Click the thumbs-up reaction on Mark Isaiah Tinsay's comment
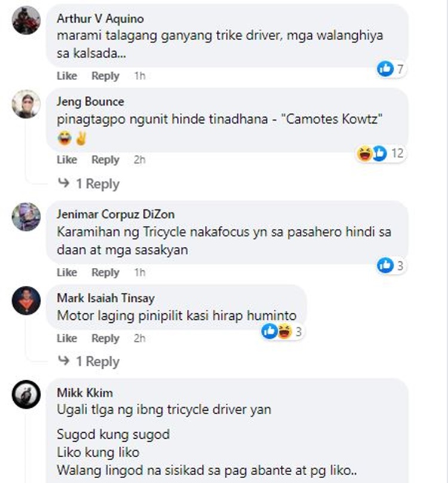The height and width of the screenshot is (483, 448). [269, 331]
